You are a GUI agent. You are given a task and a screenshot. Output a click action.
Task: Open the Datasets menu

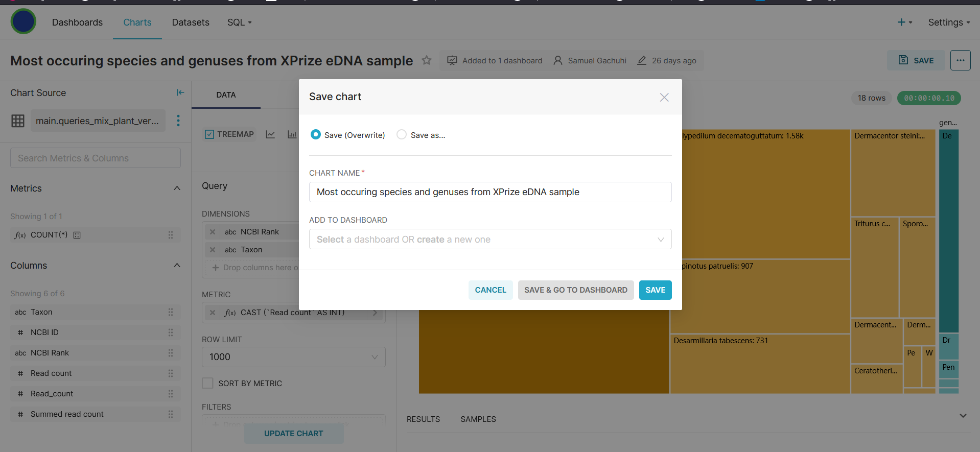[x=191, y=22]
